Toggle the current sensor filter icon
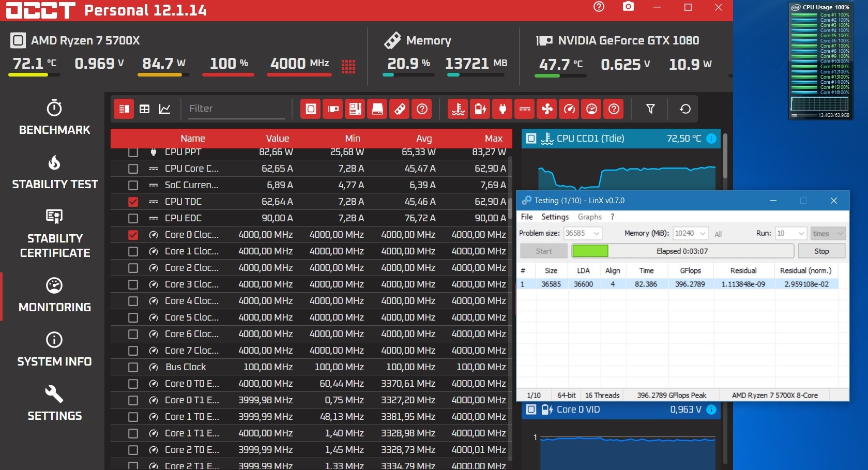Image resolution: width=868 pixels, height=470 pixels. coord(525,109)
